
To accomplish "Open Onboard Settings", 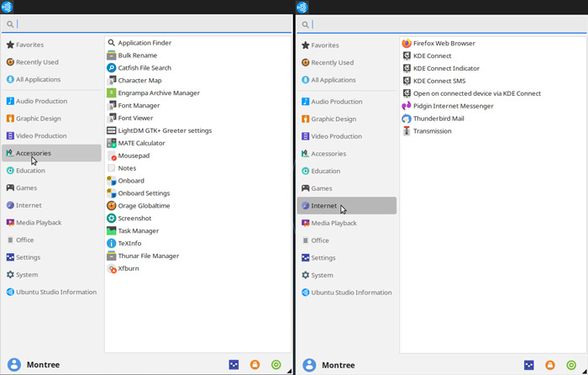I will (144, 193).
